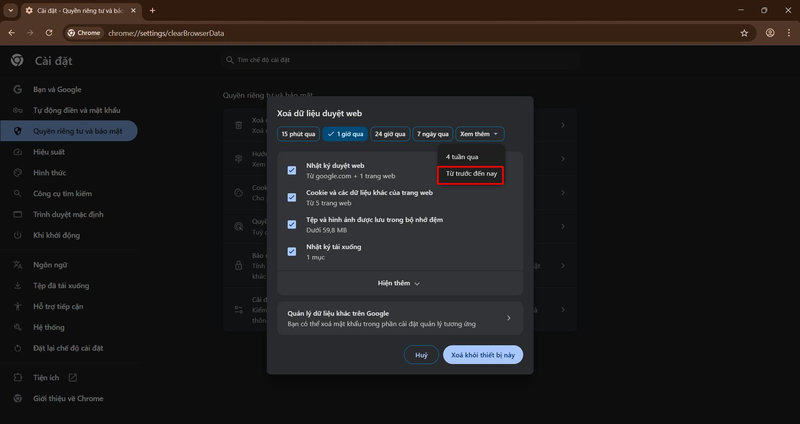The height and width of the screenshot is (424, 800).
Task: Open Giới thiệu về Chrome page
Action: tap(68, 398)
